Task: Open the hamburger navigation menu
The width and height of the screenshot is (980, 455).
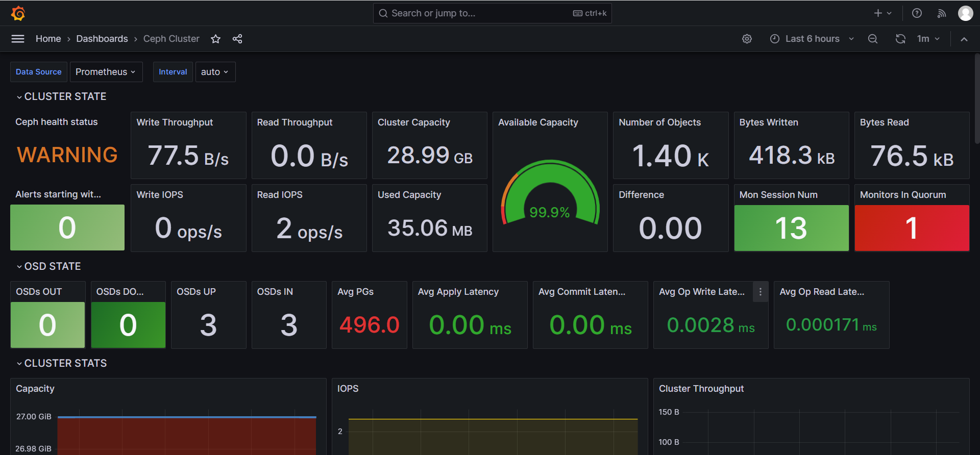Action: (x=18, y=39)
